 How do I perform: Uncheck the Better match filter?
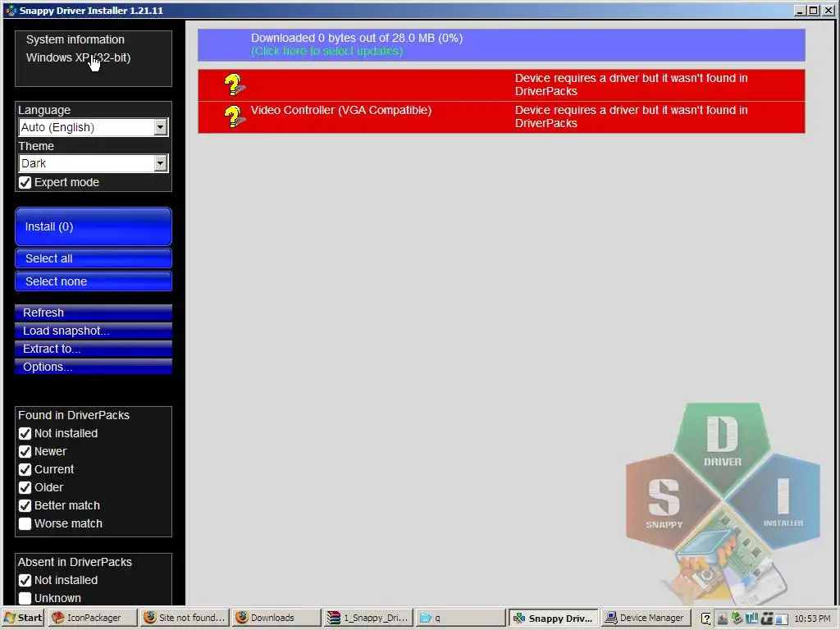(25, 505)
